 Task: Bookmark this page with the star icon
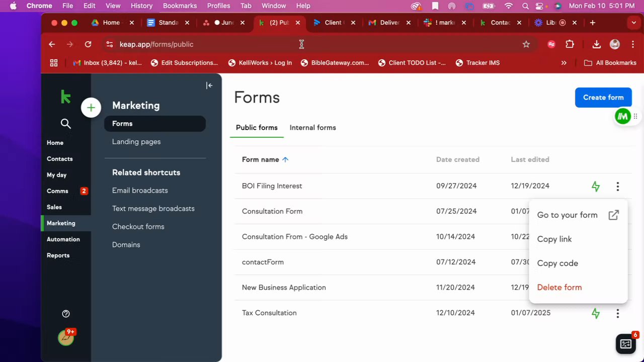(x=526, y=44)
